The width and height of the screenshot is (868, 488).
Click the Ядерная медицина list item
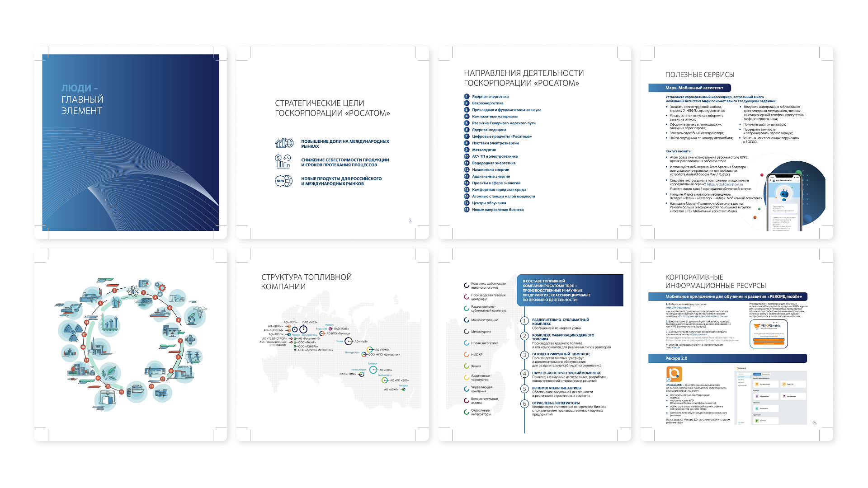tap(489, 130)
